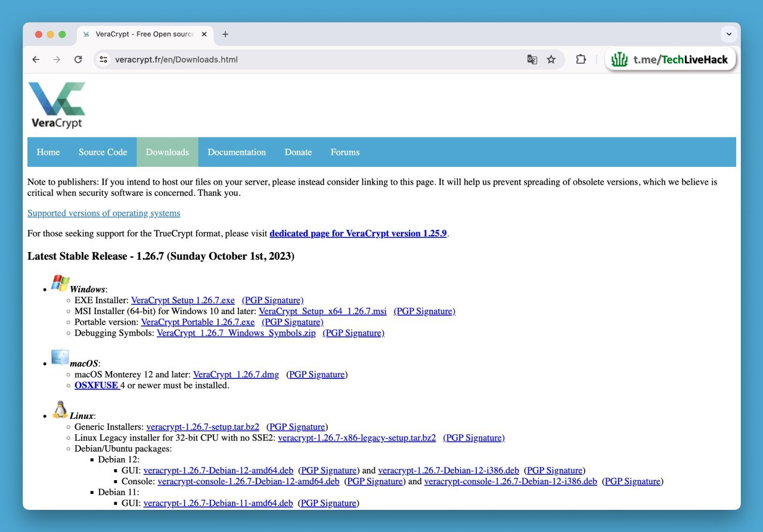
Task: Download veracrypt-1.26.7-Debian-12-i386.deb GUI package
Action: pyautogui.click(x=449, y=471)
